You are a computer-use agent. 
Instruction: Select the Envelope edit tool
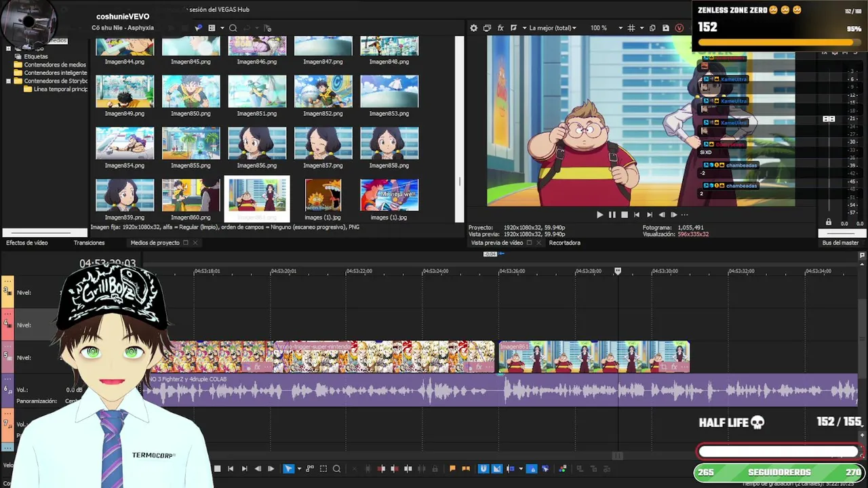tap(310, 468)
